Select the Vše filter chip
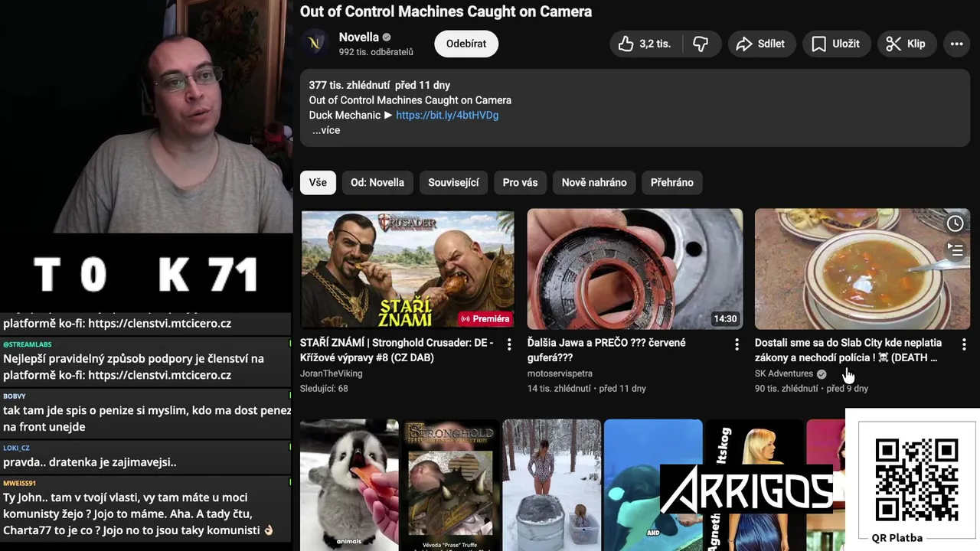 click(x=318, y=182)
